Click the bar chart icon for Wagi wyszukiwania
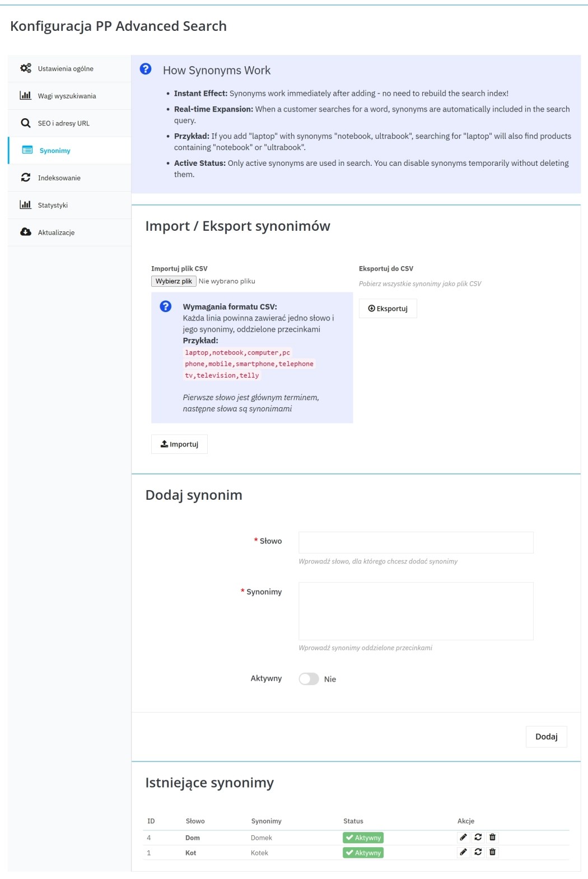This screenshot has height=879, width=588. (26, 95)
